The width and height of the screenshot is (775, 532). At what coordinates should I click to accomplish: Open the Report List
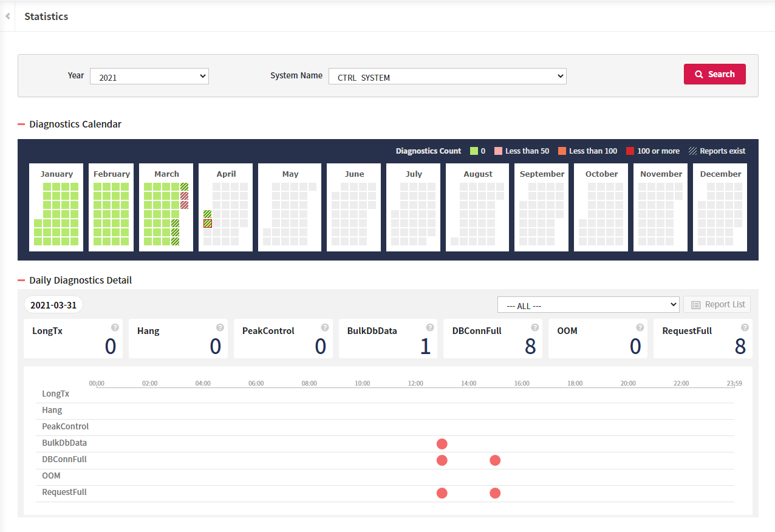(717, 305)
